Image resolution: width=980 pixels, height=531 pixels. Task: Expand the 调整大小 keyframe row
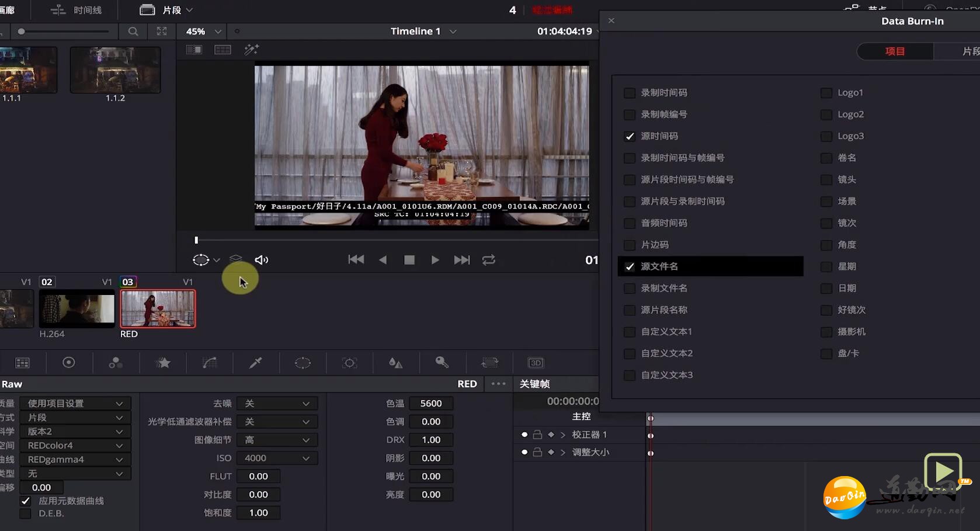point(563,452)
